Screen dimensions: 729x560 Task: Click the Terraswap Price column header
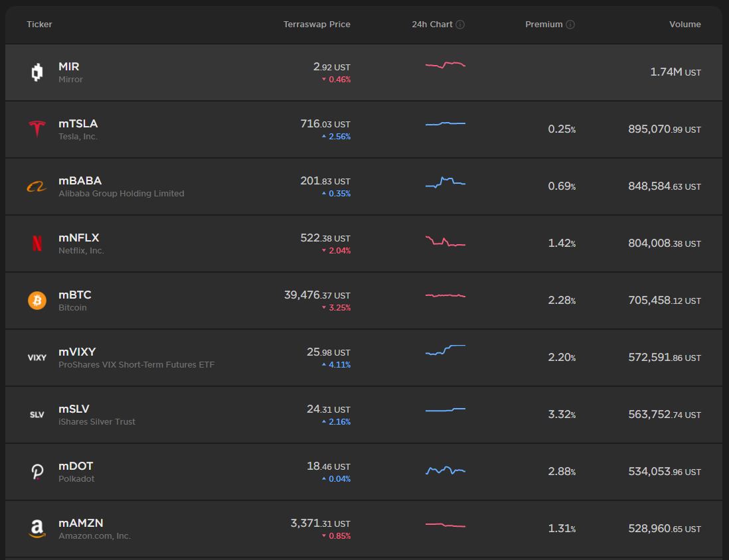(x=317, y=24)
